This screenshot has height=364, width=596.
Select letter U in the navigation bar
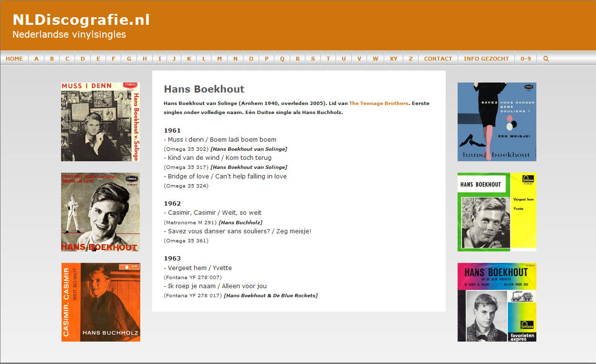pyautogui.click(x=344, y=59)
